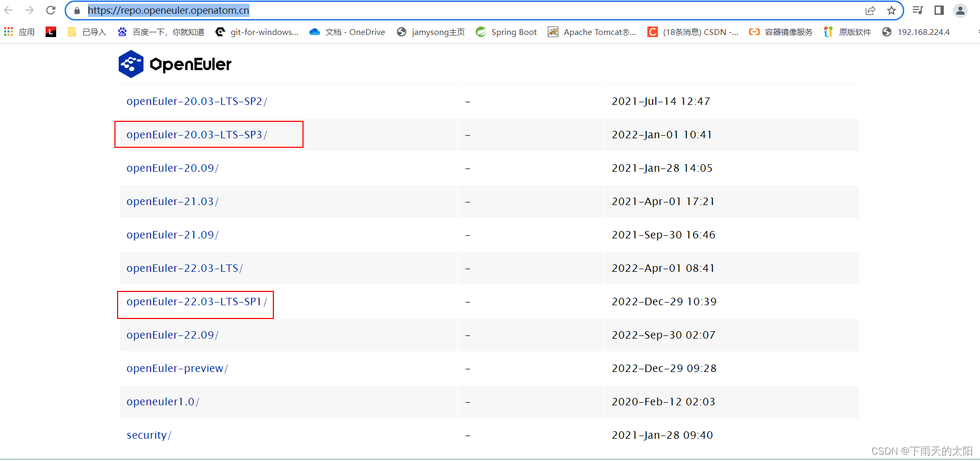Open the openEuler-20.09 directory
This screenshot has height=461, width=980.
(x=172, y=168)
